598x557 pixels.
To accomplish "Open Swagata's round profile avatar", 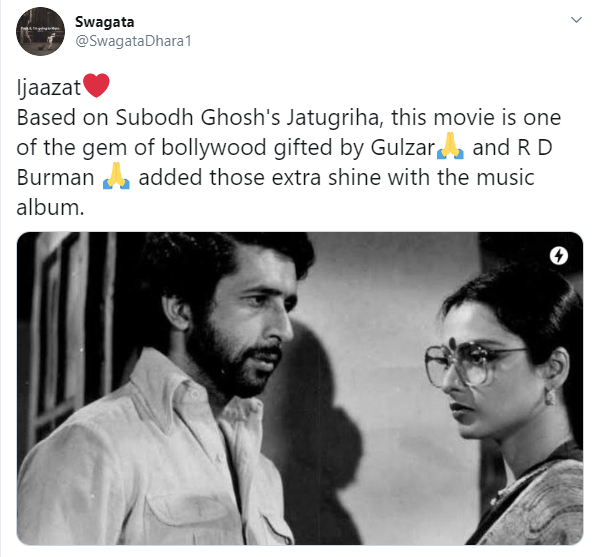I will point(40,31).
